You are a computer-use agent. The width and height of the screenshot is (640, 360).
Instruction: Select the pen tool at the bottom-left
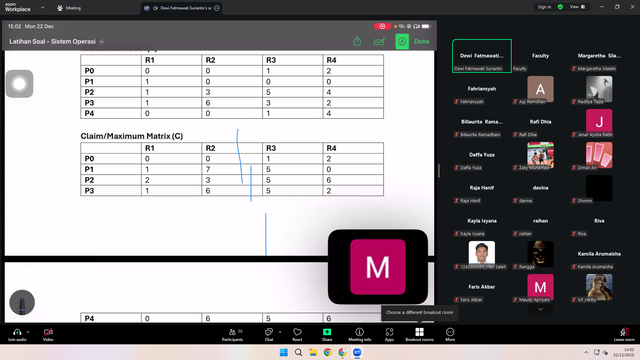pos(22,302)
